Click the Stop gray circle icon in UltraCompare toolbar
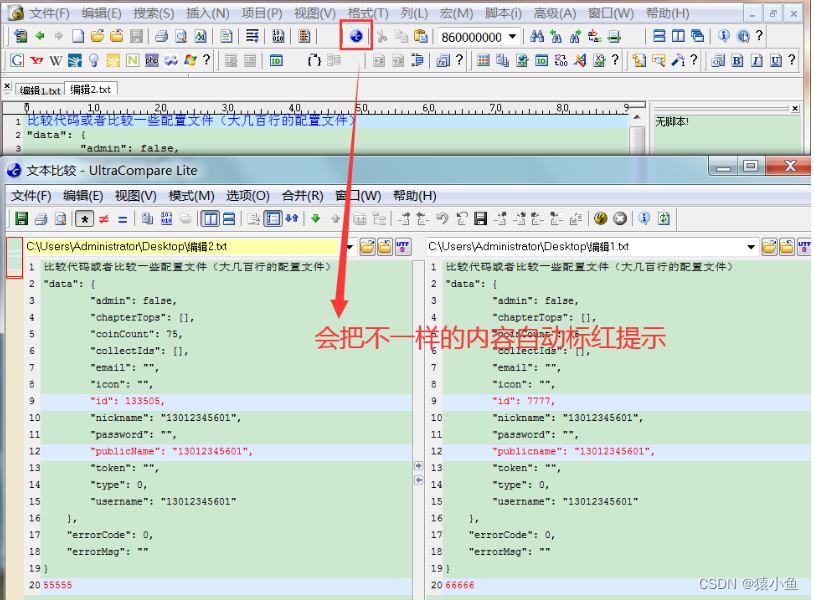 [x=620, y=219]
